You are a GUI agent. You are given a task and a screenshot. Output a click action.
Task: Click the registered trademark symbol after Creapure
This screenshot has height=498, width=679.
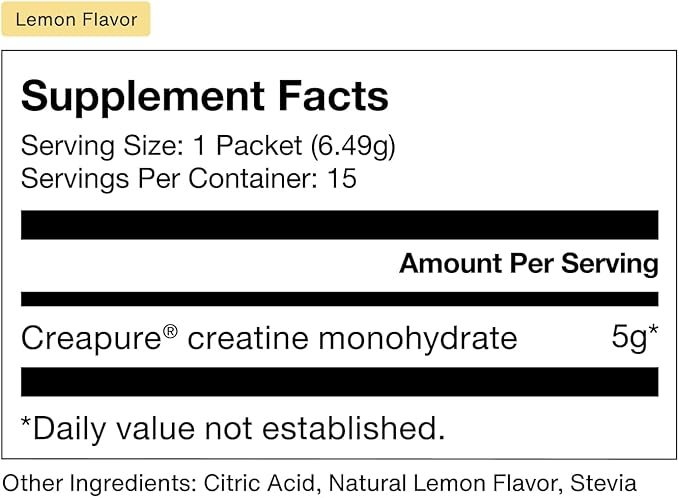coord(170,331)
